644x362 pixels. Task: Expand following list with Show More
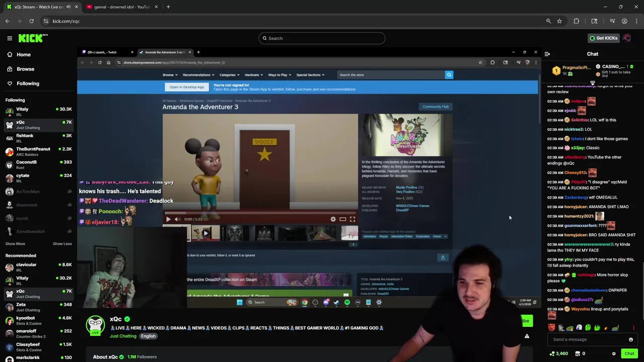(x=15, y=244)
